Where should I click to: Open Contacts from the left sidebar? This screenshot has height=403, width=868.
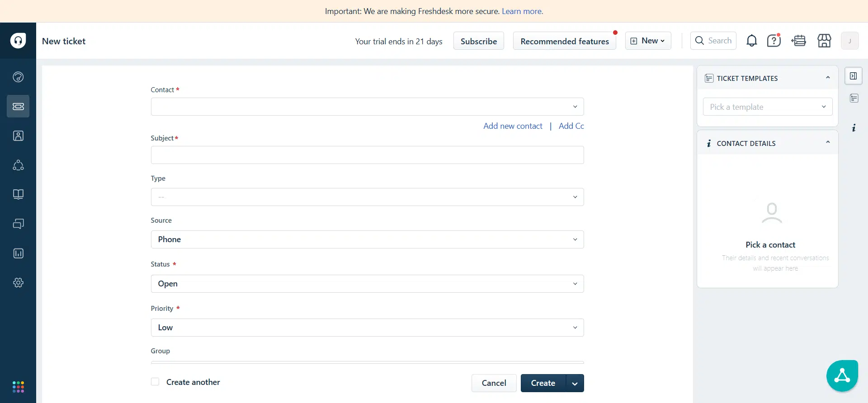[x=18, y=136]
